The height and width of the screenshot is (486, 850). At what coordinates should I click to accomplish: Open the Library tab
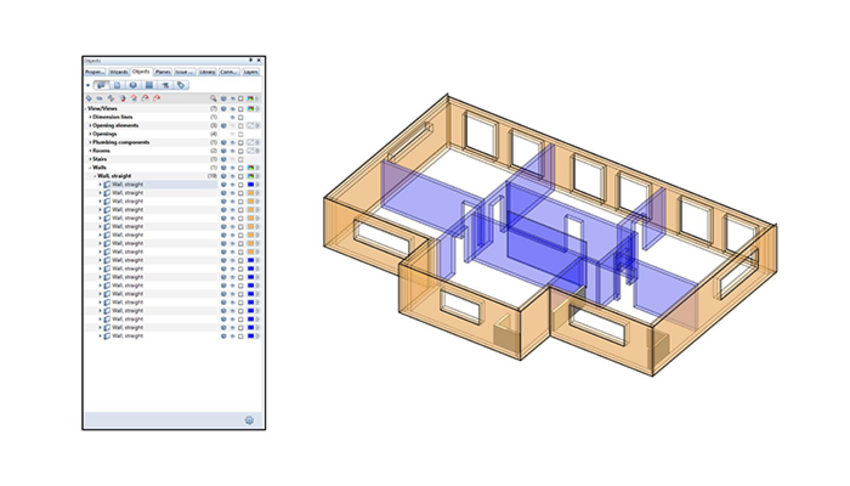point(207,72)
